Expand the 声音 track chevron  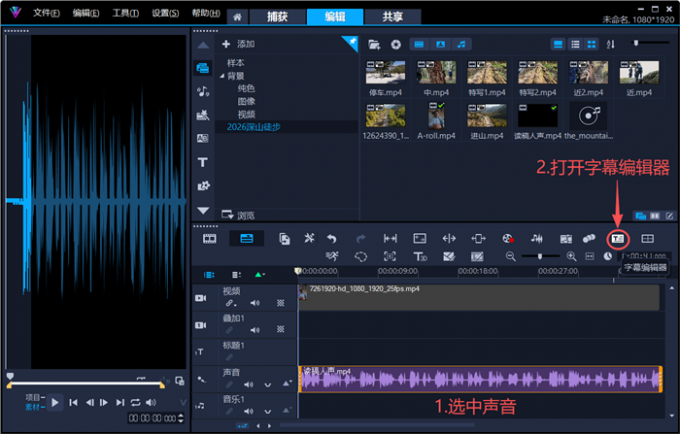[x=268, y=385]
